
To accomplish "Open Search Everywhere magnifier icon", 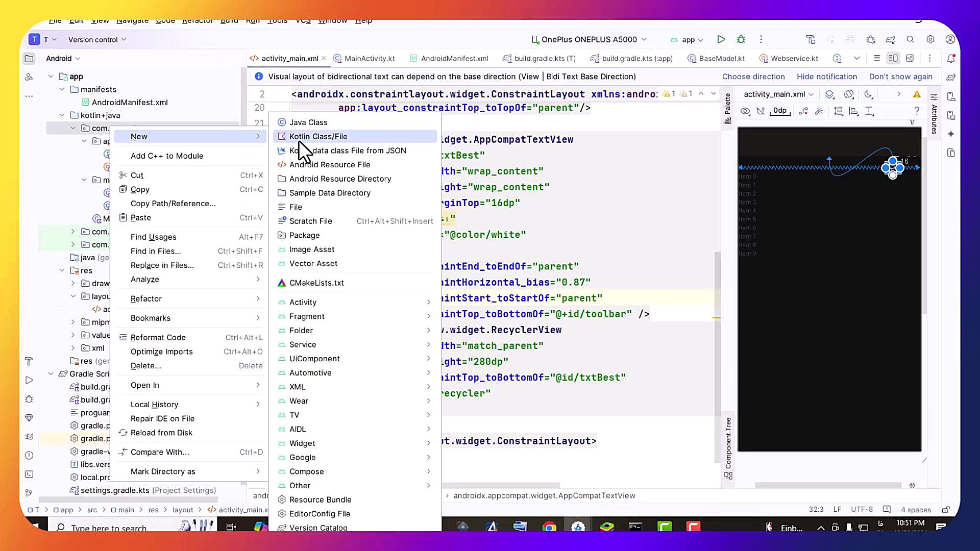I will click(910, 39).
